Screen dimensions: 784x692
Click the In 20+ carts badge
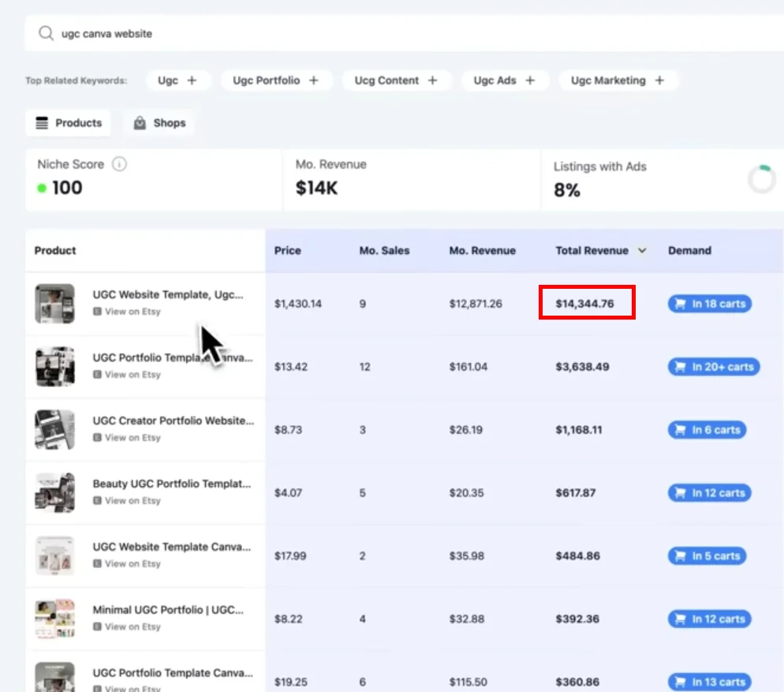coord(714,367)
